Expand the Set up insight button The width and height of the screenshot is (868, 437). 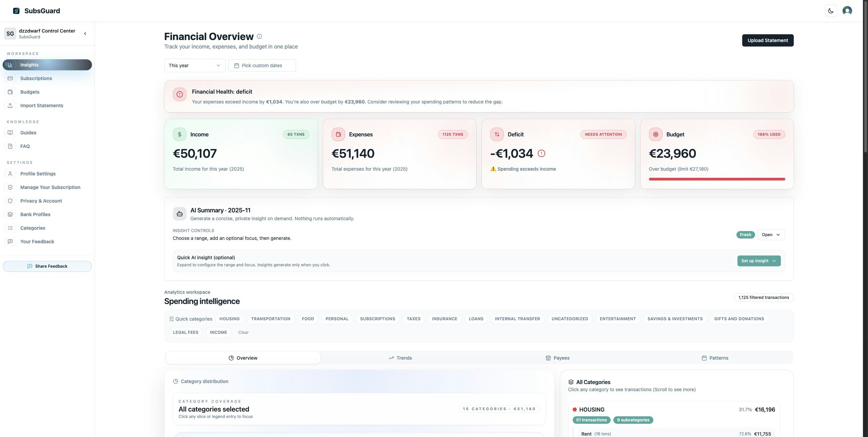[x=758, y=261]
